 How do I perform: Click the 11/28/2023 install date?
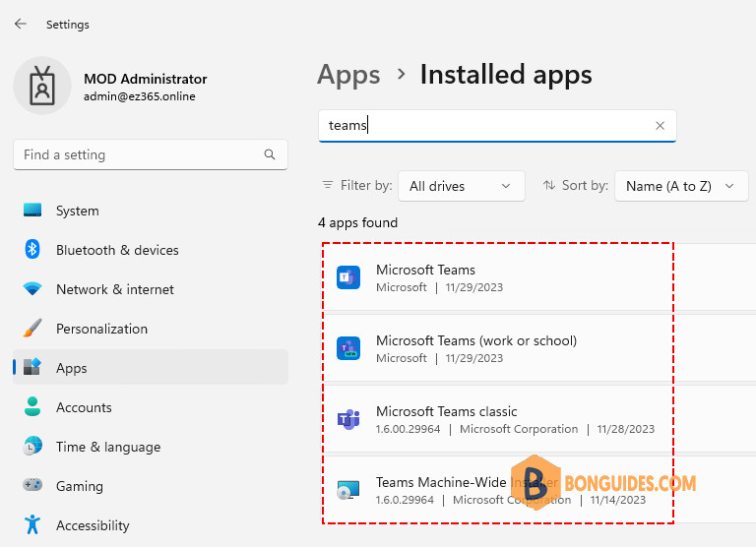[x=626, y=429]
